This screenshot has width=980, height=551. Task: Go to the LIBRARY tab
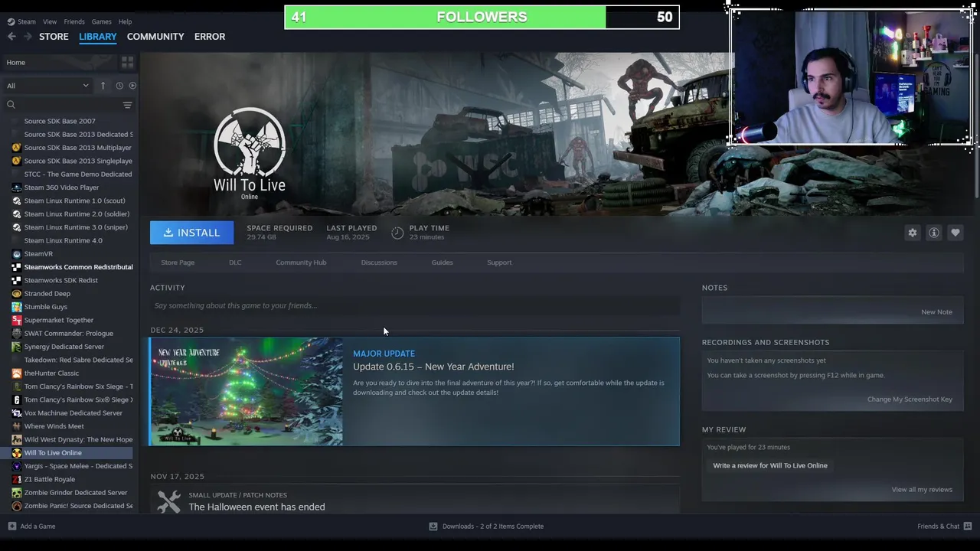(98, 36)
